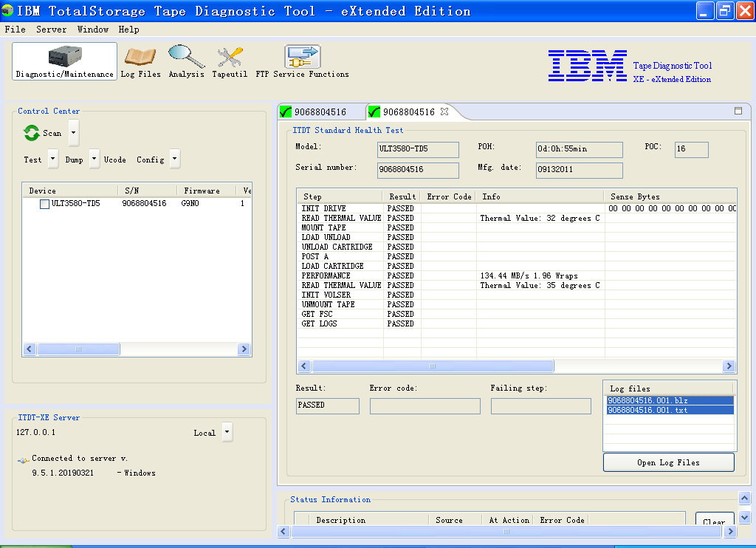This screenshot has width=756, height=548.
Task: Select log file 9068804516.001.txt
Action: [x=670, y=410]
